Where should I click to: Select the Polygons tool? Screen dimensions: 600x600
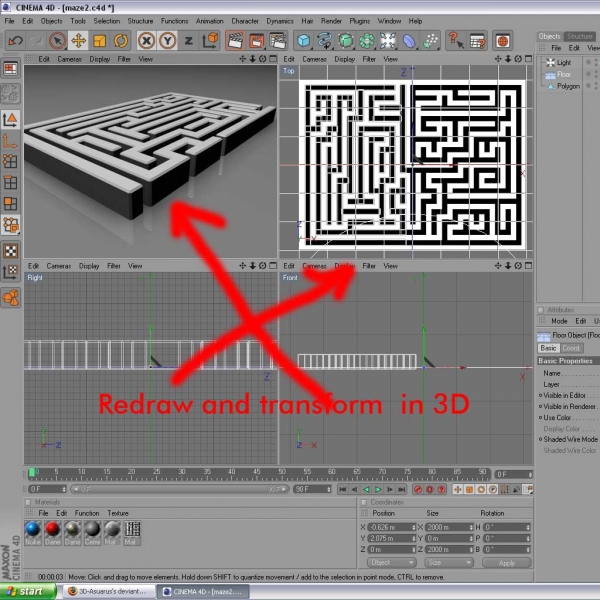[x=10, y=204]
